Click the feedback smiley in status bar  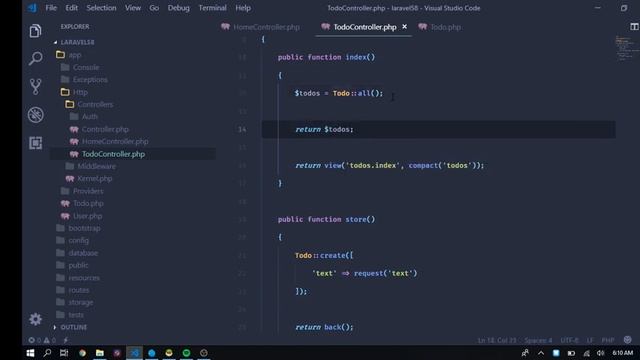coord(628,340)
